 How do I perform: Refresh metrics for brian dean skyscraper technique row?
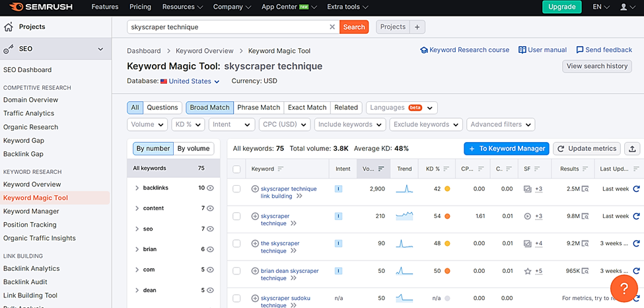(x=636, y=271)
